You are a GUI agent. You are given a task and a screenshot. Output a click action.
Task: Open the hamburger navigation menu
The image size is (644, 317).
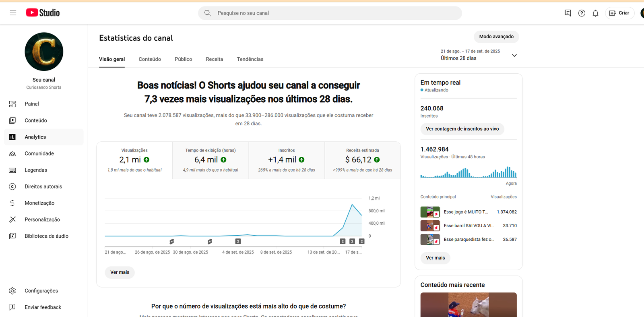(13, 13)
